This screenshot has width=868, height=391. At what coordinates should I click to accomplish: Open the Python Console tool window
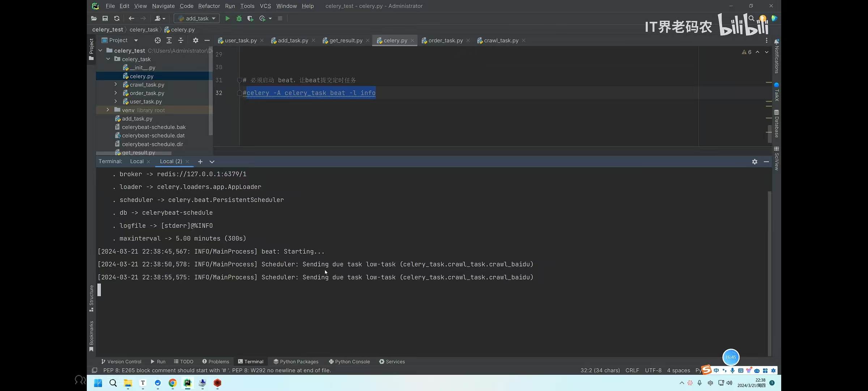(x=349, y=362)
